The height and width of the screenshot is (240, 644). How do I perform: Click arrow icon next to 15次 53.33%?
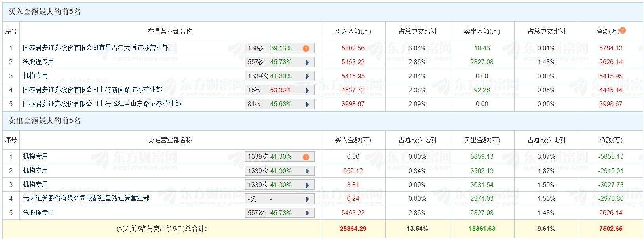point(307,90)
